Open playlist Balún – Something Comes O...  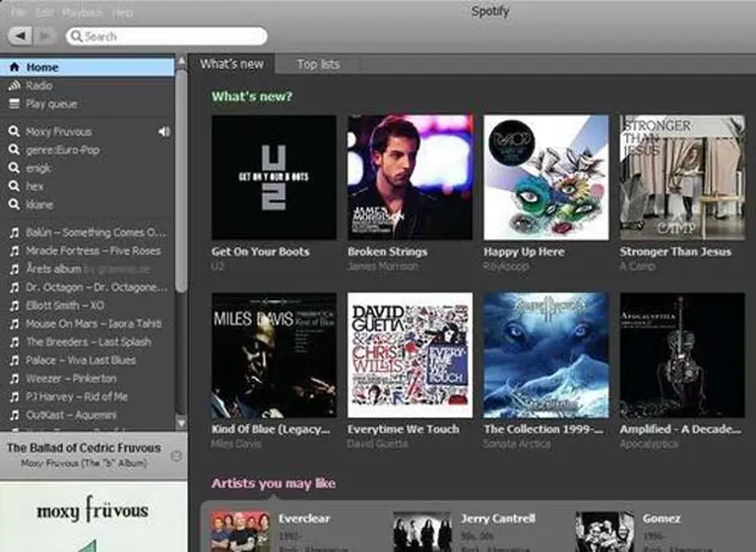click(88, 232)
